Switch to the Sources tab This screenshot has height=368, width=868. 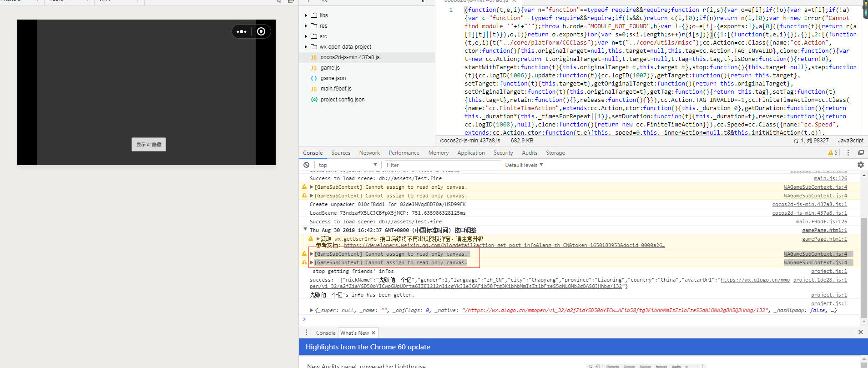[341, 153]
